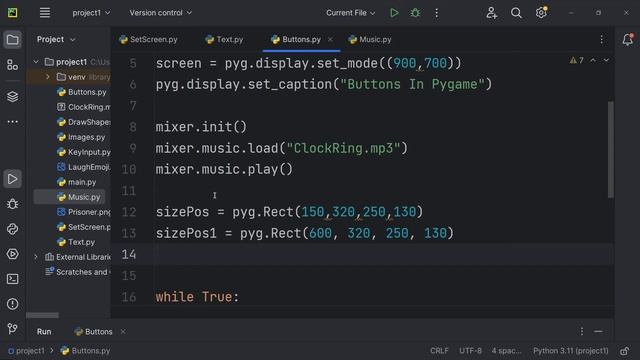Select ClockRing file in project tree
Screen dimensions: 640x360
[x=84, y=107]
